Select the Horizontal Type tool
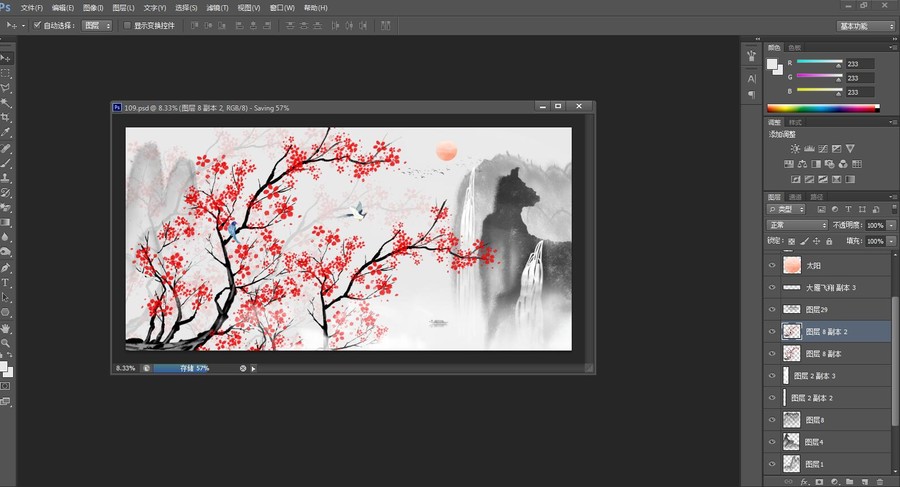 click(x=6, y=283)
